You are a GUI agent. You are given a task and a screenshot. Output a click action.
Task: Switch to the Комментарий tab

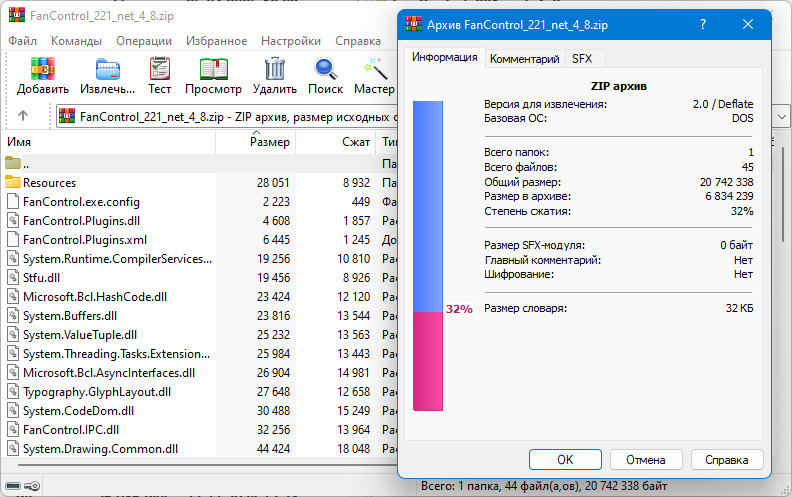[x=525, y=59]
